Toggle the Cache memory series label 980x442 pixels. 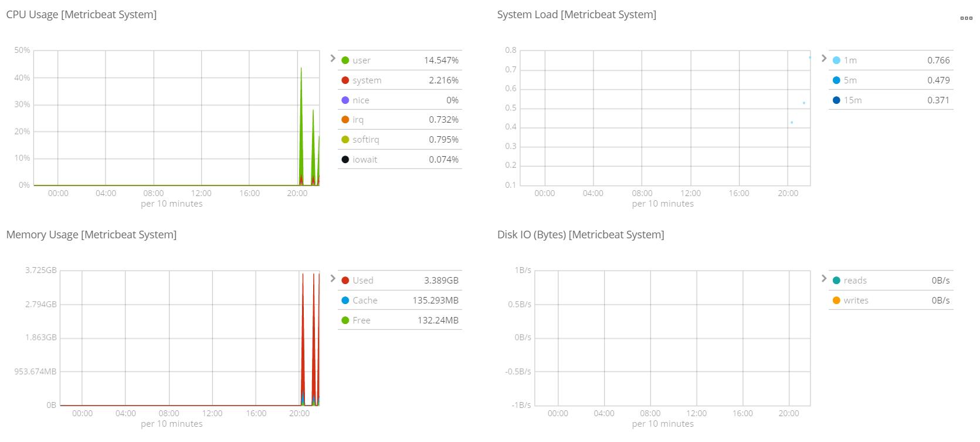[x=365, y=301]
